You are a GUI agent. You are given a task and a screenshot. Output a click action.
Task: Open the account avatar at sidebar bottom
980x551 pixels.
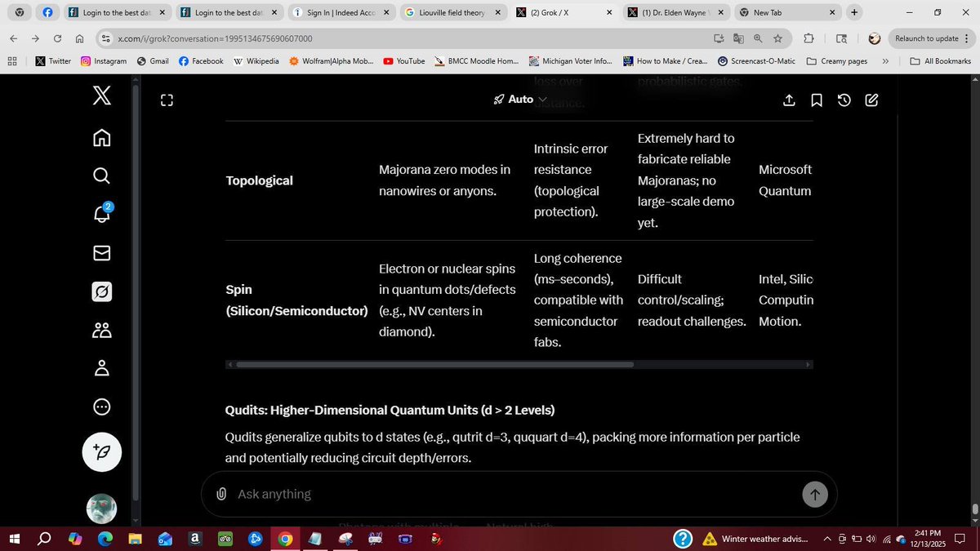(101, 509)
